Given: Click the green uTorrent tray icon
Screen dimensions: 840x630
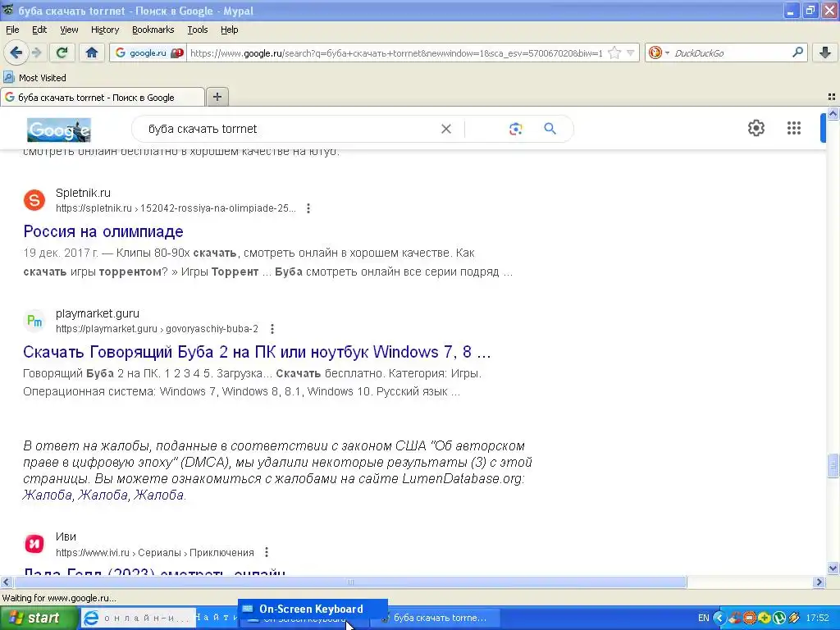Looking at the screenshot, I should [x=779, y=618].
